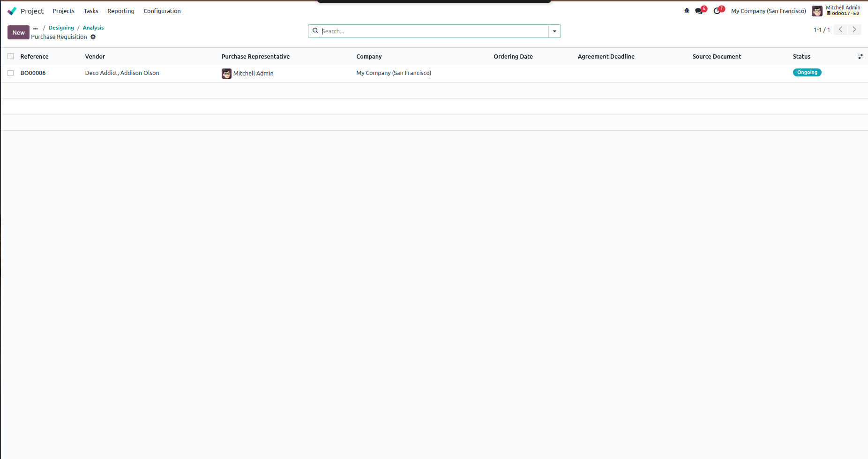Image resolution: width=868 pixels, height=459 pixels.
Task: Expand the breadcrumb ellipsis
Action: coord(35,28)
